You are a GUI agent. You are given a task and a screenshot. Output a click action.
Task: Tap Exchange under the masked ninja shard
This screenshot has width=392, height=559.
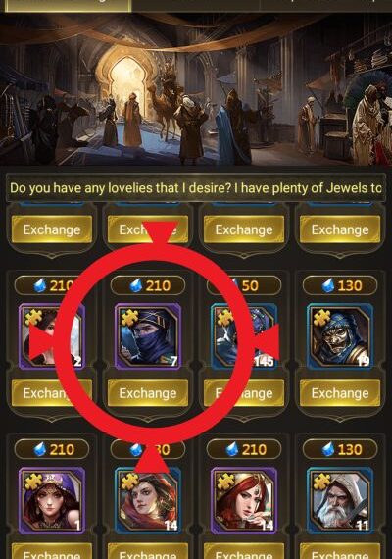pos(148,393)
